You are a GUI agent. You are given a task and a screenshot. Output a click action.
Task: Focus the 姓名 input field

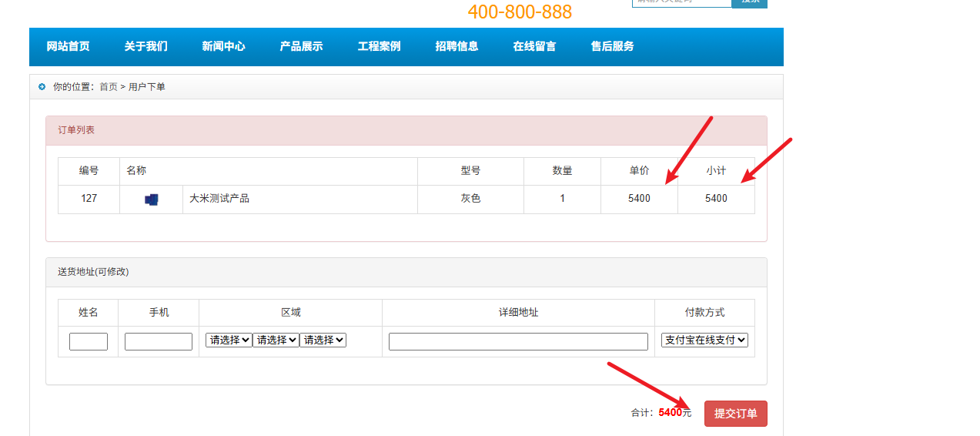pos(89,341)
